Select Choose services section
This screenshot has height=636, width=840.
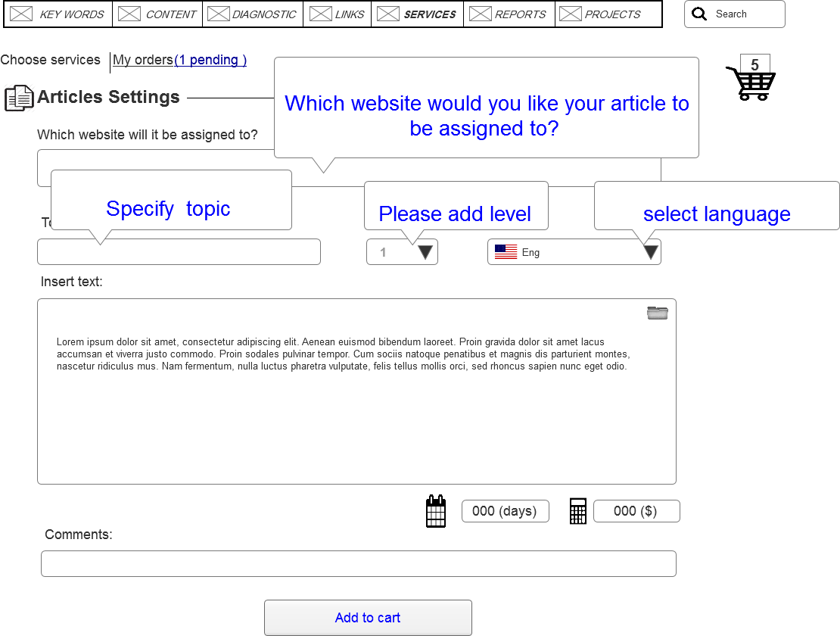tap(51, 60)
